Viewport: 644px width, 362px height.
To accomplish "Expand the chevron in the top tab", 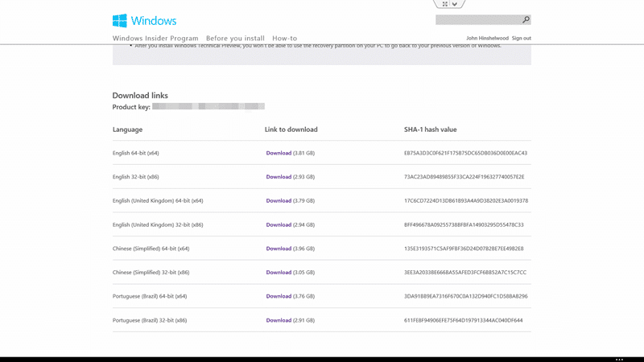I will tap(455, 4).
